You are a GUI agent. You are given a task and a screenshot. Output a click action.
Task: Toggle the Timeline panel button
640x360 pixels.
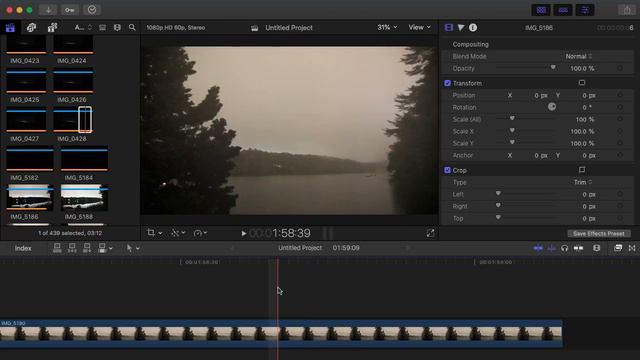(x=563, y=10)
